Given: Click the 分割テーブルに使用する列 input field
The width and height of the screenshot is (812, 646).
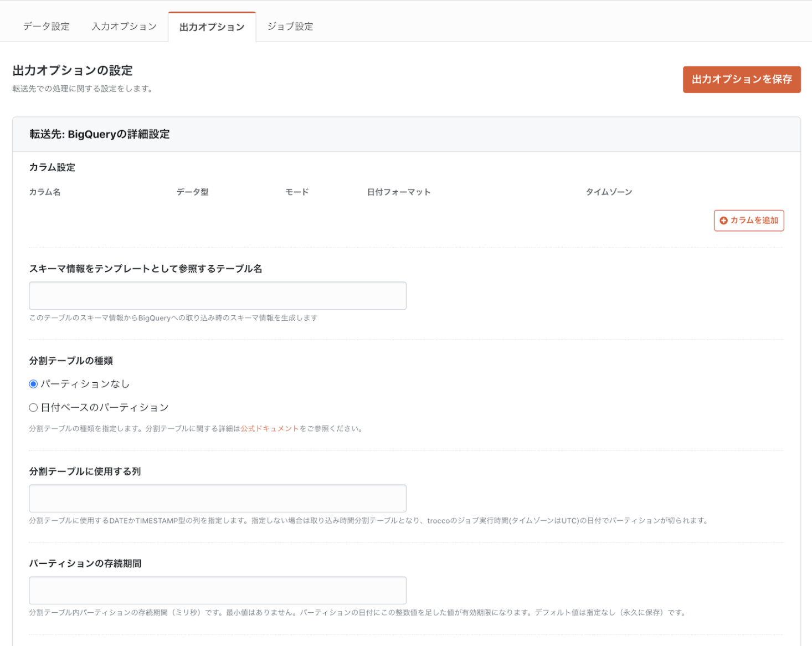Looking at the screenshot, I should pyautogui.click(x=218, y=499).
